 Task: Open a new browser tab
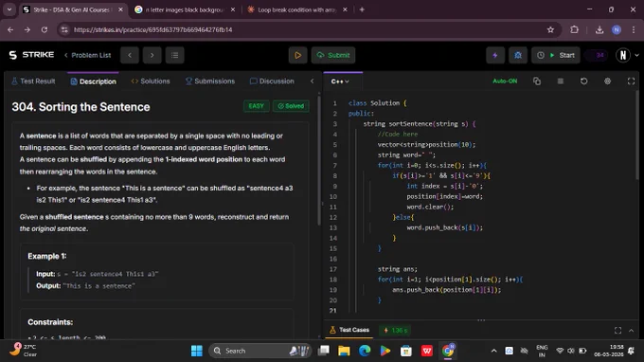click(362, 9)
